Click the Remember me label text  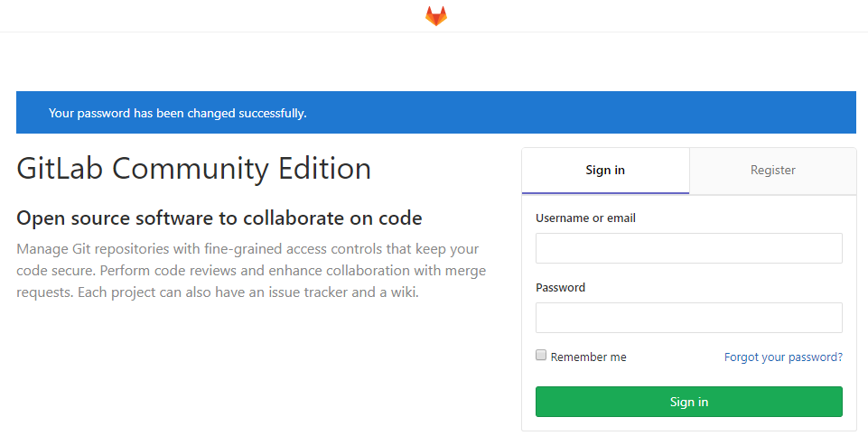click(x=588, y=357)
